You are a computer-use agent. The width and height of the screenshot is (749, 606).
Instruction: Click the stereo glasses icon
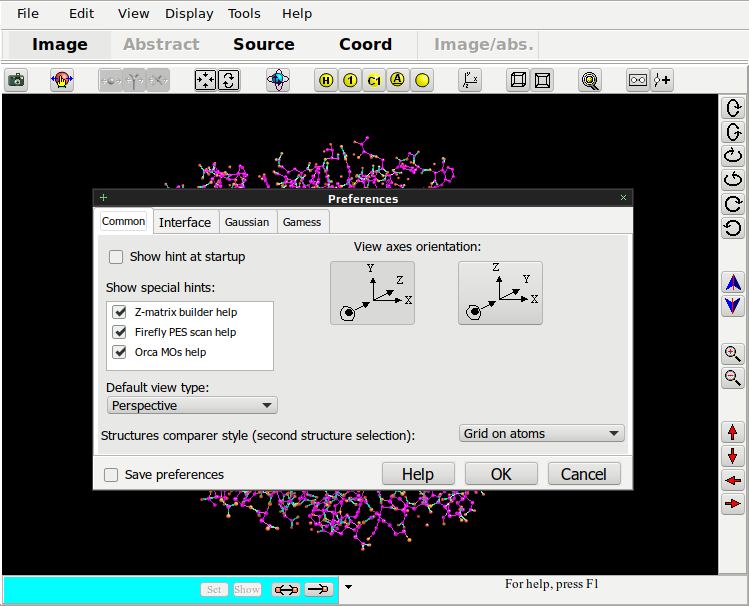click(x=638, y=80)
